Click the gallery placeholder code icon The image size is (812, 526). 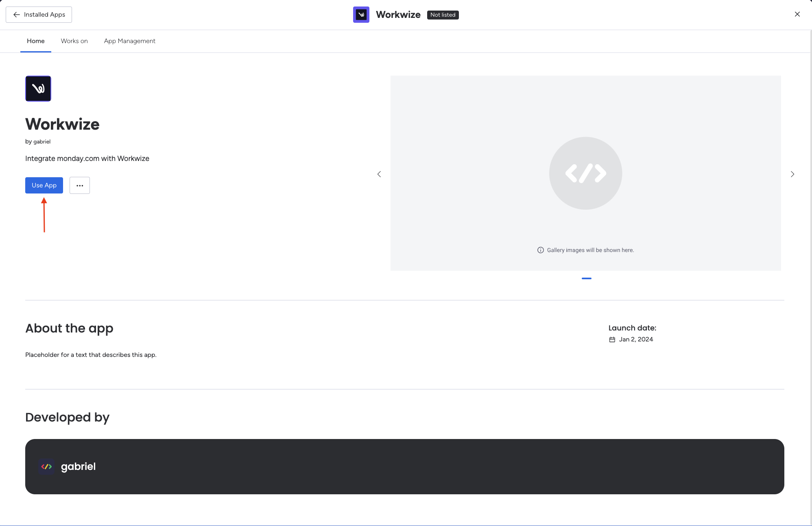585,173
